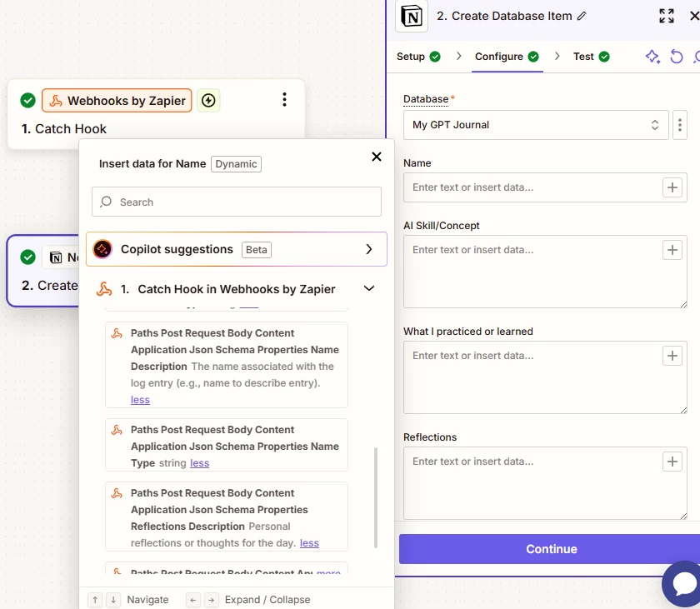Screen dimensions: 700x609
Task: Click the Database field label
Action: coord(426,99)
